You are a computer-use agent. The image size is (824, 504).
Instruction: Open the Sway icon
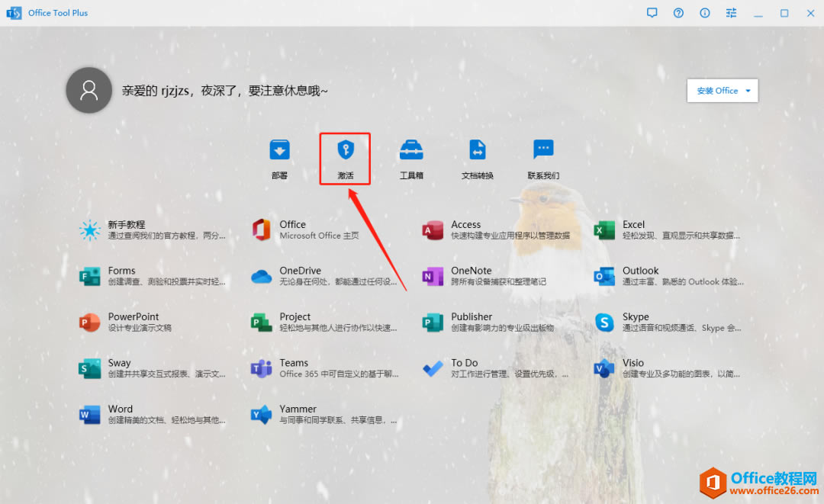[90, 368]
